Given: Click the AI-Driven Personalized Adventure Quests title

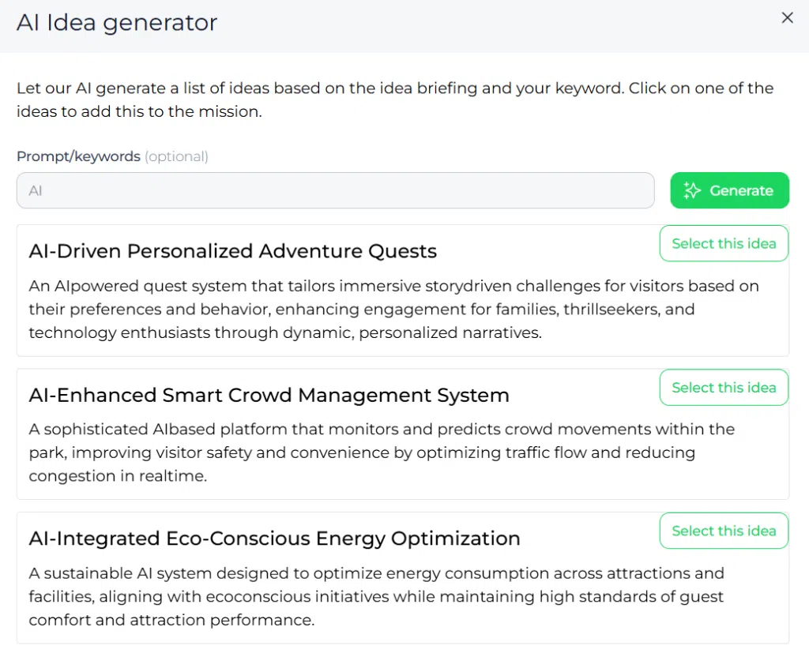Looking at the screenshot, I should [x=233, y=251].
